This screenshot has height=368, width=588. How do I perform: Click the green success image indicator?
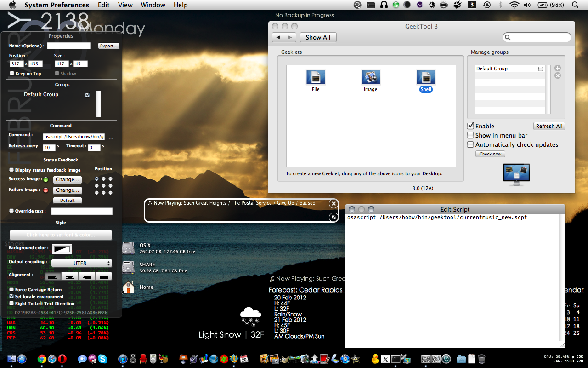coord(46,179)
